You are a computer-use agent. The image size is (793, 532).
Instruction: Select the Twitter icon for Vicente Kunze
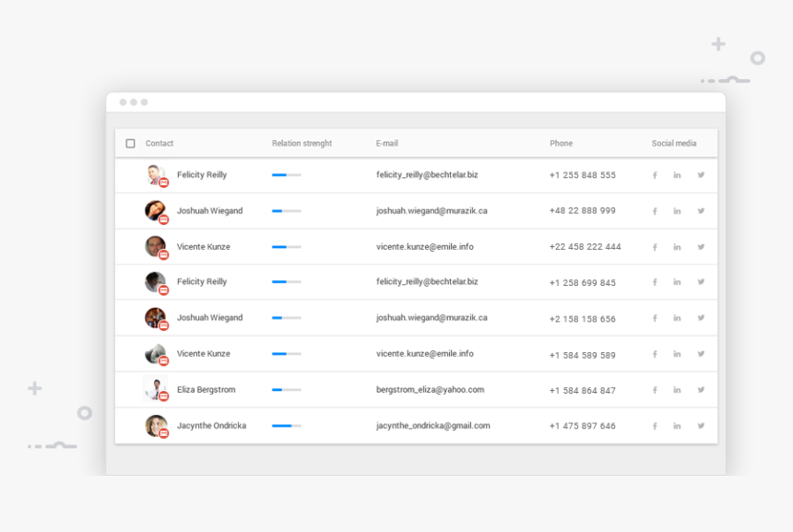coord(701,246)
